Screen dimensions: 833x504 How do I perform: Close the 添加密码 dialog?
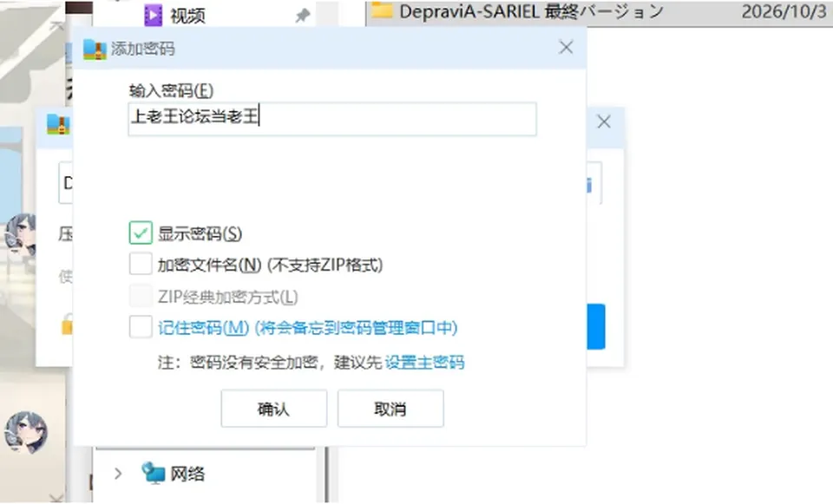(x=566, y=47)
